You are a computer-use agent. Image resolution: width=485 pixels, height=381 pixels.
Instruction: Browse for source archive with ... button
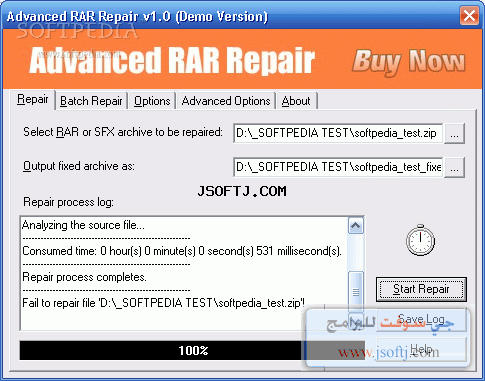click(x=455, y=133)
